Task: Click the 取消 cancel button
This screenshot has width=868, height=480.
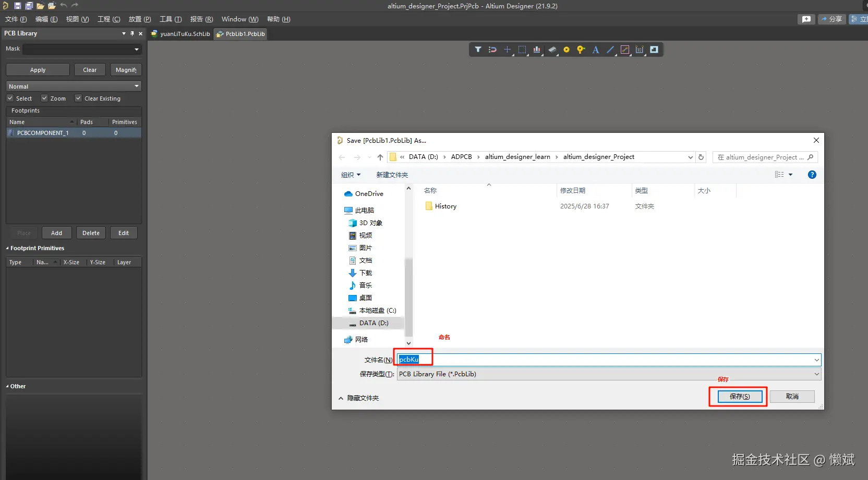Action: [x=792, y=397]
